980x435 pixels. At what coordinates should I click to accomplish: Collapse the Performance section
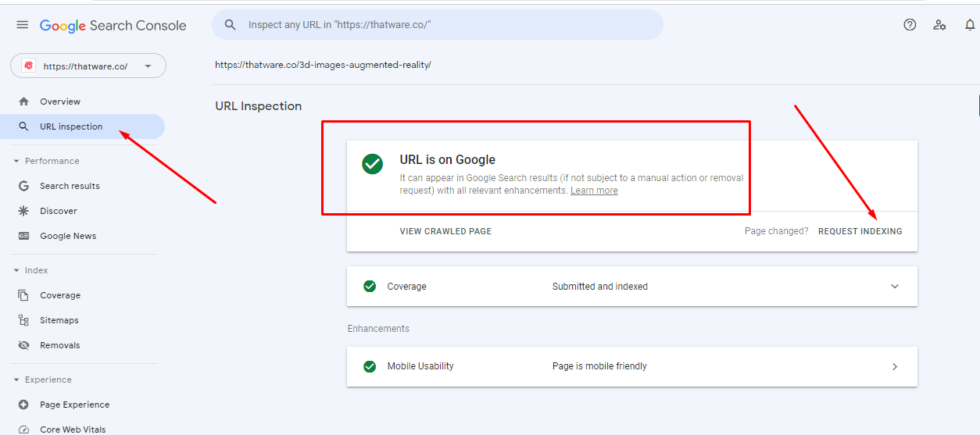tap(16, 161)
